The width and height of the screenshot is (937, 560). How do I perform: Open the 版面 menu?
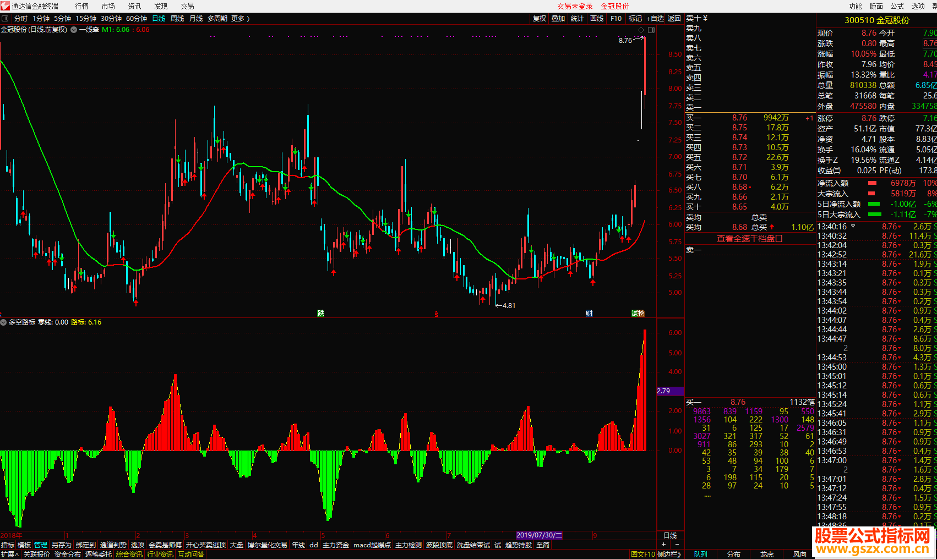(876, 6)
